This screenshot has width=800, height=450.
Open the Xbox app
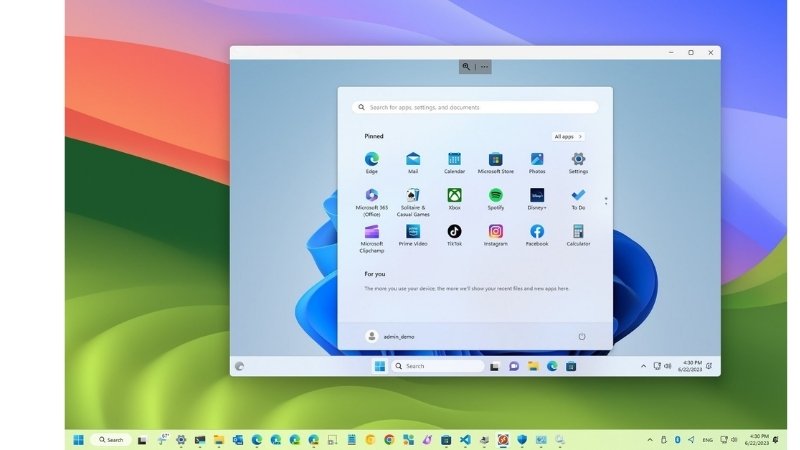click(454, 199)
